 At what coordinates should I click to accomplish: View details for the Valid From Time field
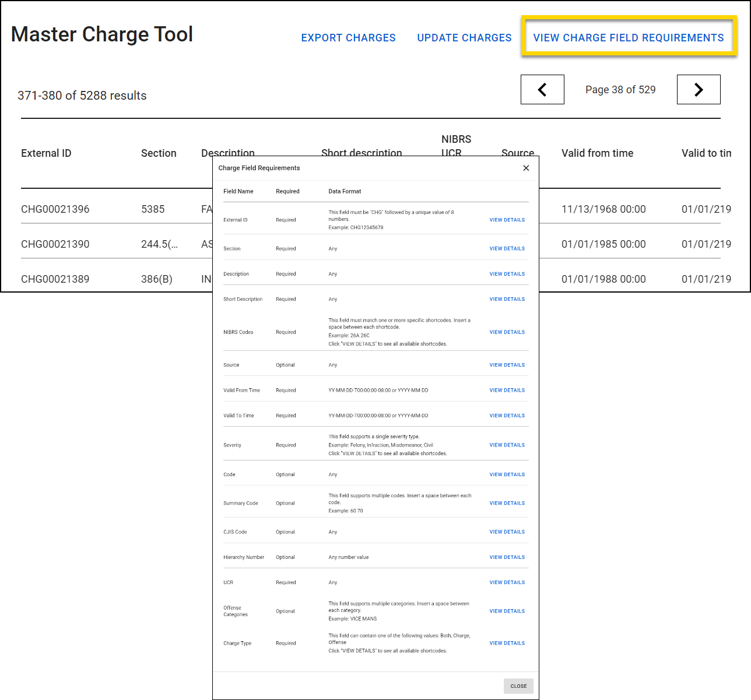pos(507,390)
